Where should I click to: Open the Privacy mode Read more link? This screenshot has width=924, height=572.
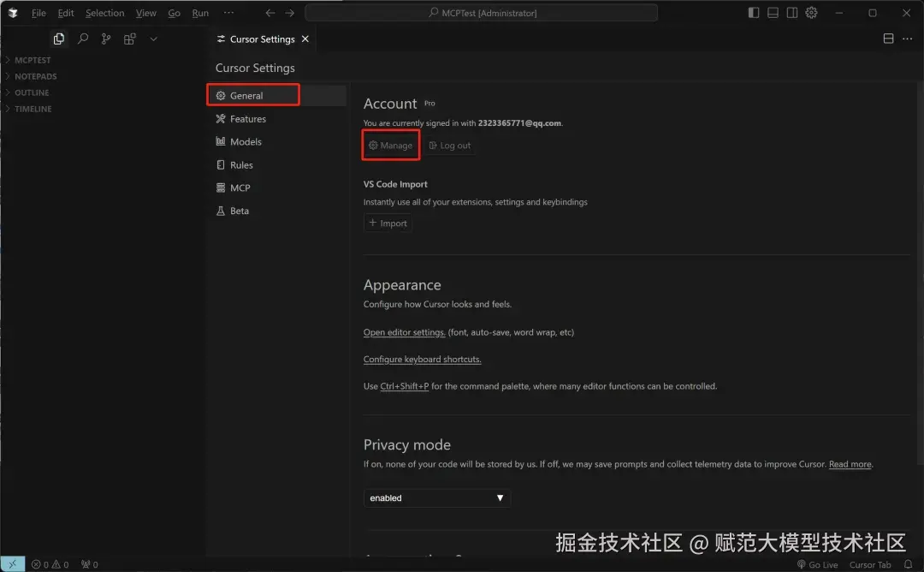(x=850, y=464)
